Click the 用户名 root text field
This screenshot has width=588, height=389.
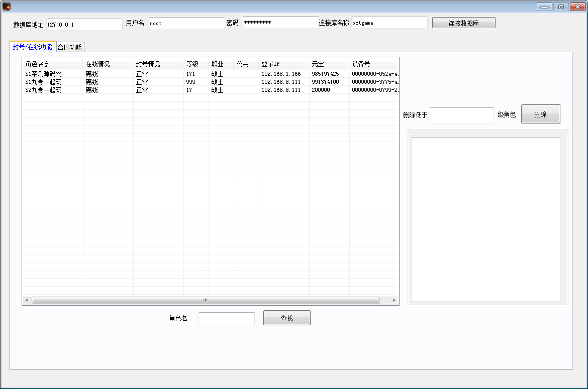(186, 23)
